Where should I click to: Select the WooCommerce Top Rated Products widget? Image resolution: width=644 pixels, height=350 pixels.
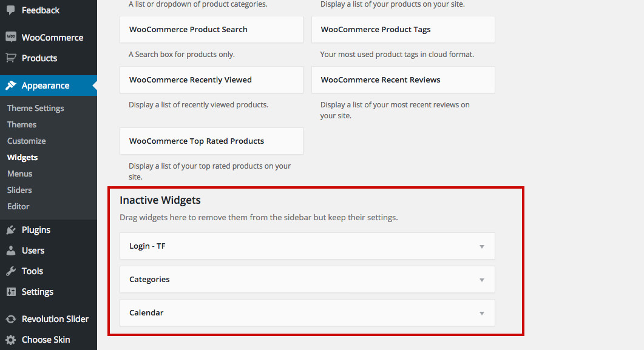coord(211,141)
